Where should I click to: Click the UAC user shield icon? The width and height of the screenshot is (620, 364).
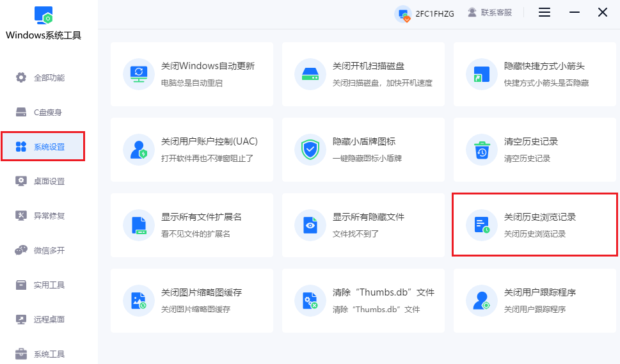tap(139, 150)
